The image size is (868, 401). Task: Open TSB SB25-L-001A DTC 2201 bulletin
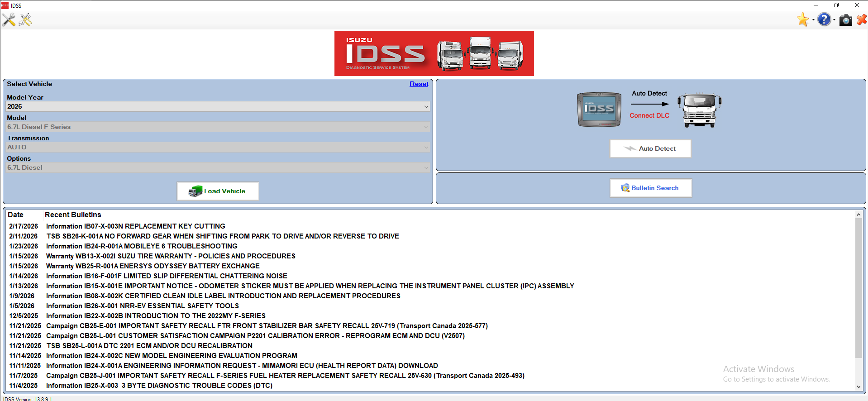point(149,346)
